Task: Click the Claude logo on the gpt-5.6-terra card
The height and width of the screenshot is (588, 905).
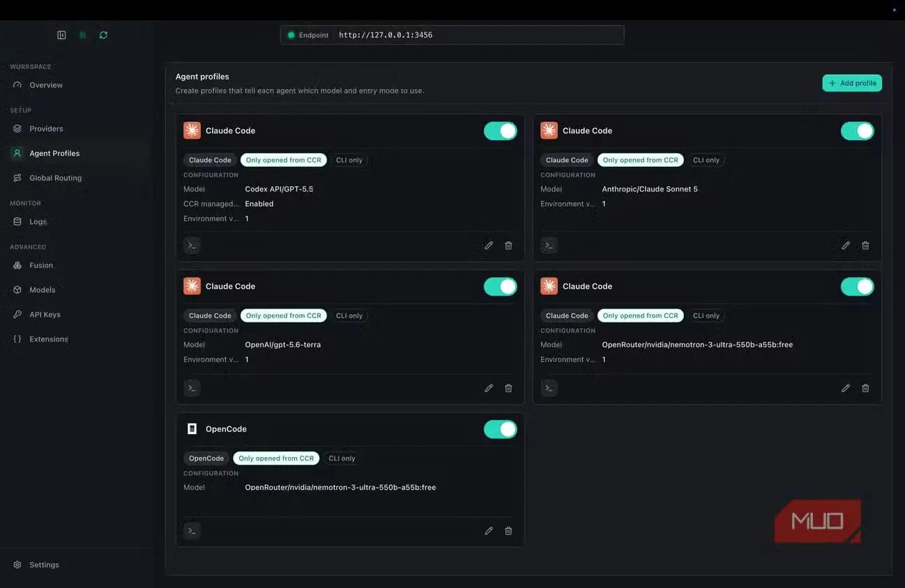Action: click(x=192, y=286)
